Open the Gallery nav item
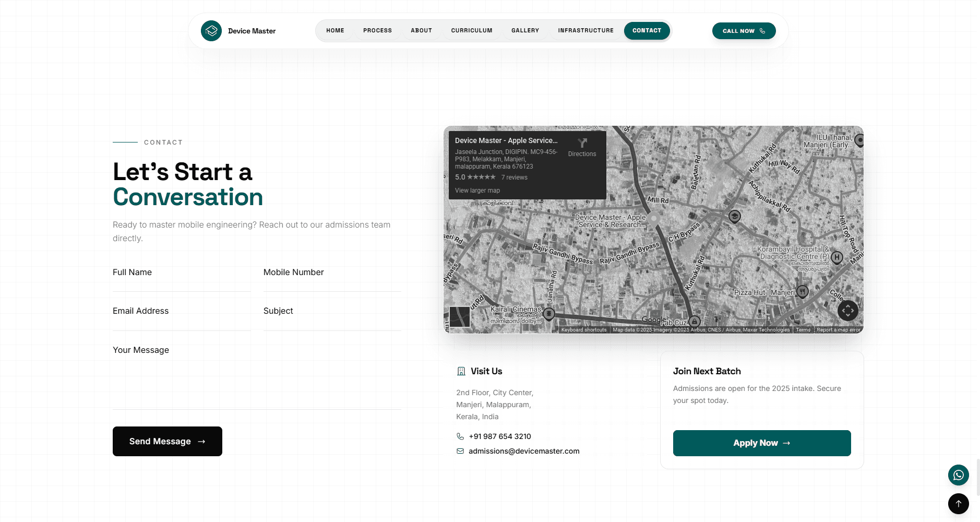The image size is (980, 522). click(x=525, y=31)
